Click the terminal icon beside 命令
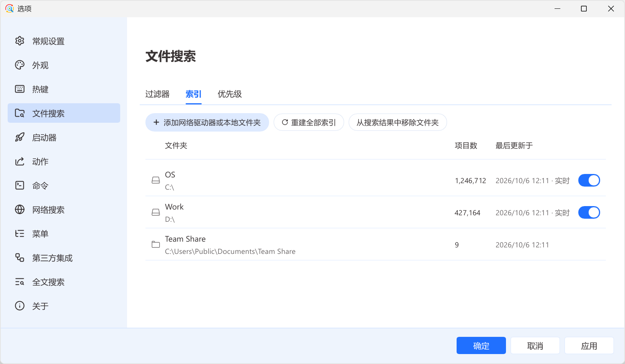This screenshot has width=625, height=364. (20, 185)
